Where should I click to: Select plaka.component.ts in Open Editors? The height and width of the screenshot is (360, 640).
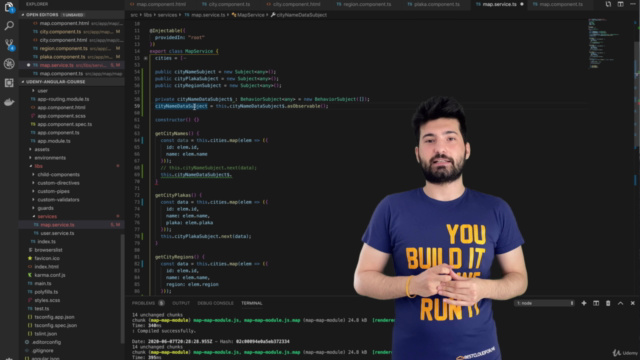tap(62, 57)
